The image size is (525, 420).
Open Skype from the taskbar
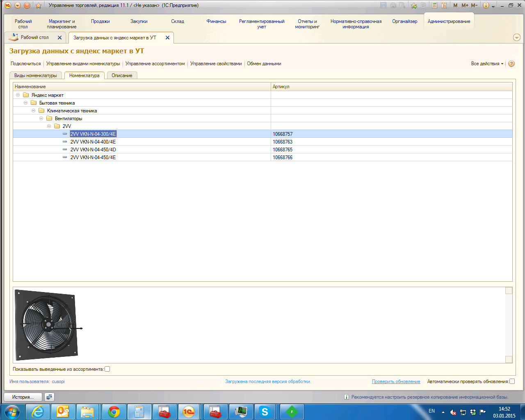[265, 411]
